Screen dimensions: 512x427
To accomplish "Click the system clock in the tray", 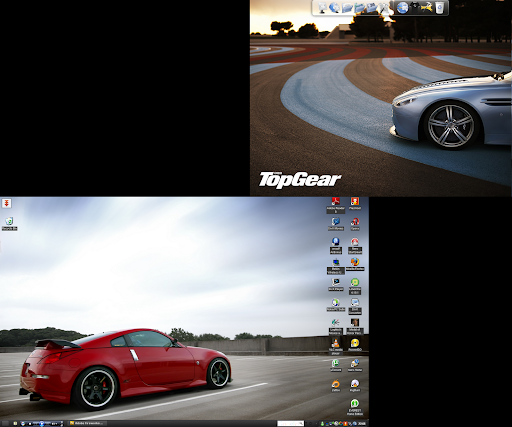I will pos(362,423).
